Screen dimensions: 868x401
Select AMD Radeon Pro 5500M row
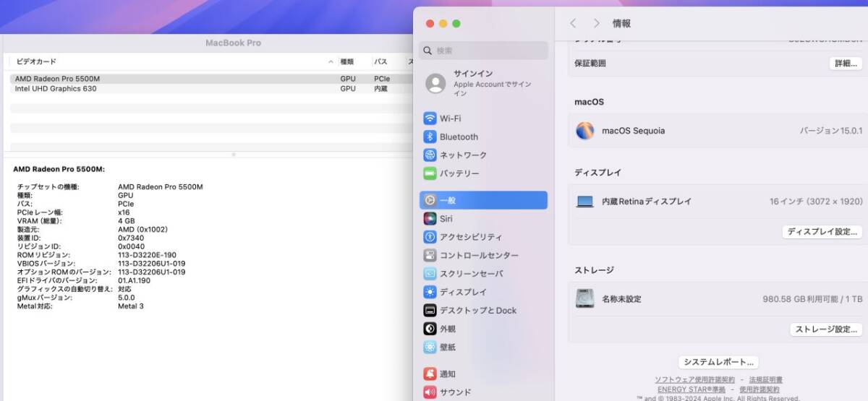[x=210, y=79]
